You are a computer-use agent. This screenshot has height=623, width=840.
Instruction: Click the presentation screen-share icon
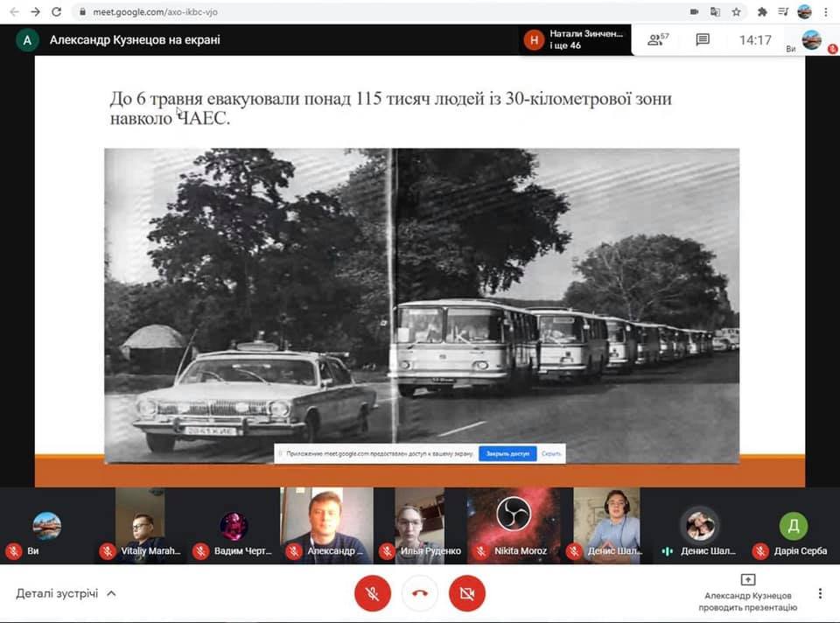point(747,580)
